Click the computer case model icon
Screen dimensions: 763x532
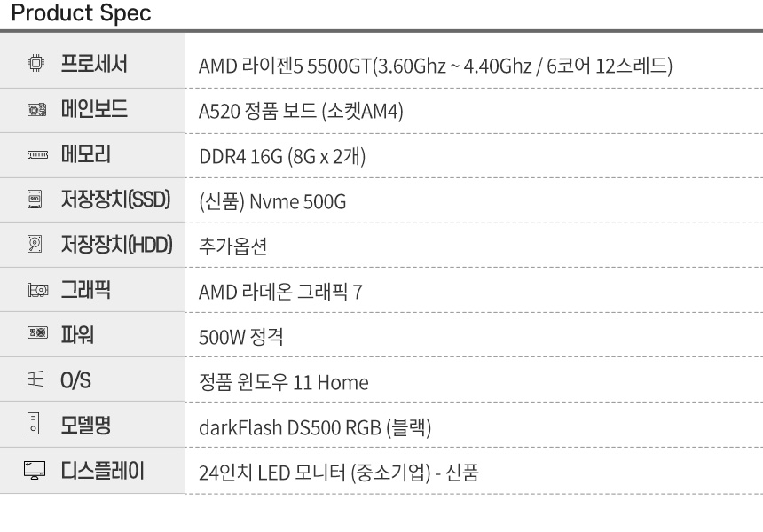coord(36,427)
